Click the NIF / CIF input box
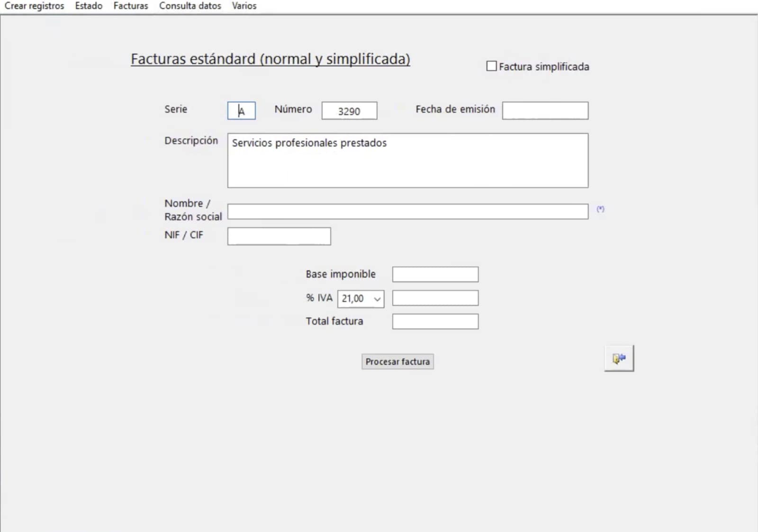758x532 pixels. pos(279,236)
